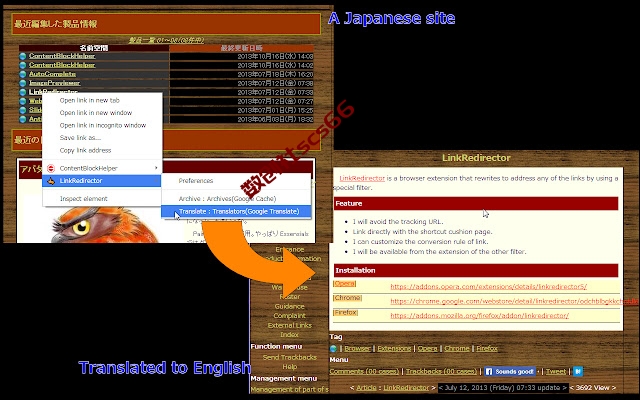
Task: Open highlighted LinkRedirector submenu item
Action: tap(102, 181)
